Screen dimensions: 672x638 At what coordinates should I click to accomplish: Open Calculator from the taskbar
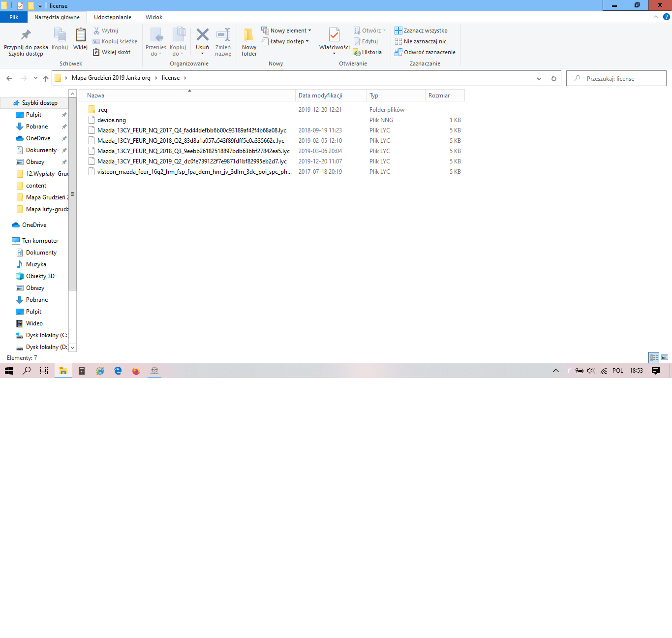(x=82, y=371)
